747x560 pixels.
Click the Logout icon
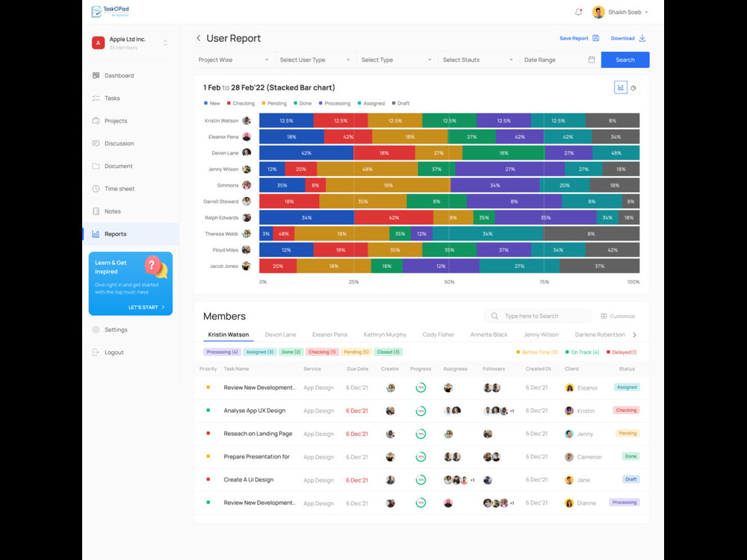click(96, 352)
